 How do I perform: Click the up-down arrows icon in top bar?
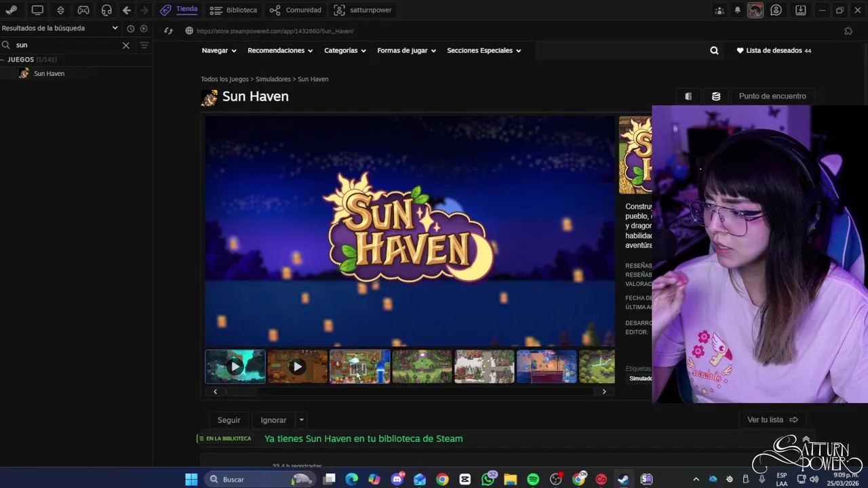(x=60, y=10)
